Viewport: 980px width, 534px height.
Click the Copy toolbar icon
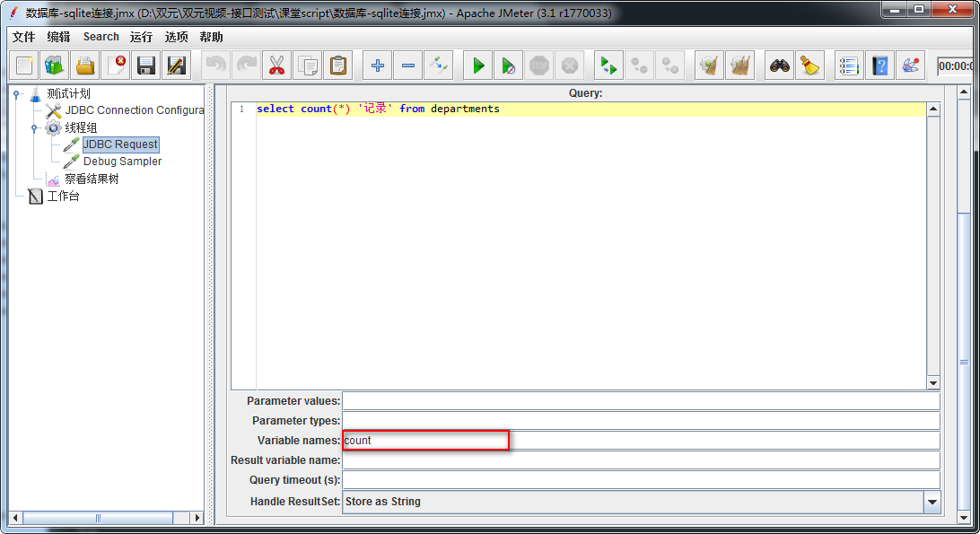click(x=308, y=66)
